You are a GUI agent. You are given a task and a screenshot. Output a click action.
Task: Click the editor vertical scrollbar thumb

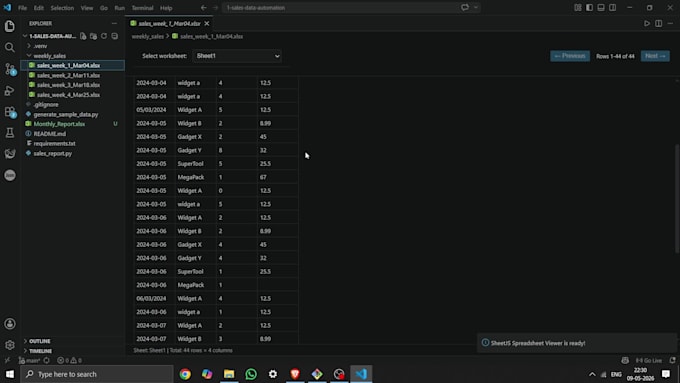click(677, 198)
